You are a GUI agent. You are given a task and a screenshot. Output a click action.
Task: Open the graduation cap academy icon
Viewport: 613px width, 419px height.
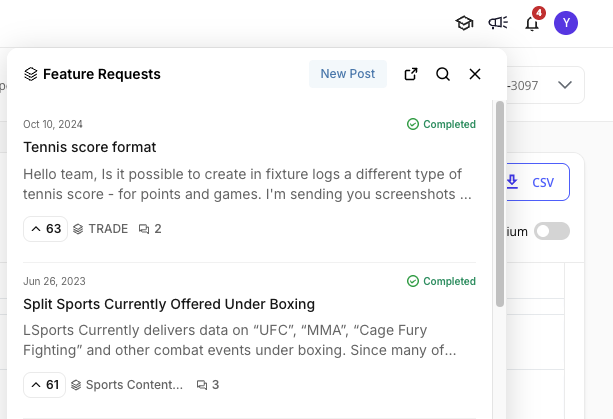tap(464, 23)
